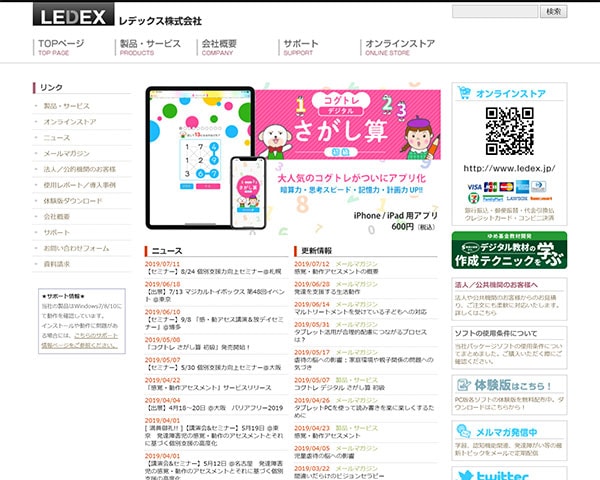Screen dimensions: 600x480
Task: Open the 2019/07/11 札幌 seminar news item
Action: tap(213, 271)
